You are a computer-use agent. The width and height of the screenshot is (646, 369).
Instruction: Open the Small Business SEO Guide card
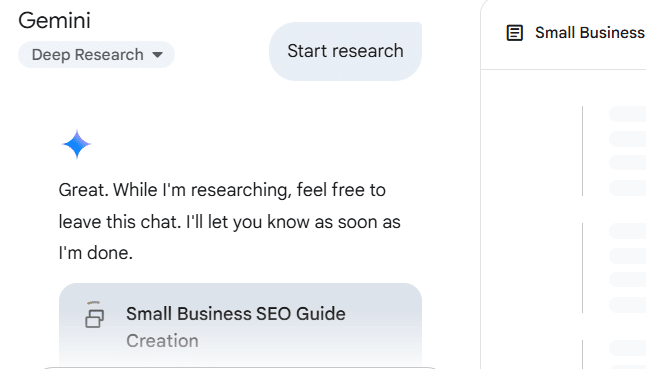click(241, 325)
